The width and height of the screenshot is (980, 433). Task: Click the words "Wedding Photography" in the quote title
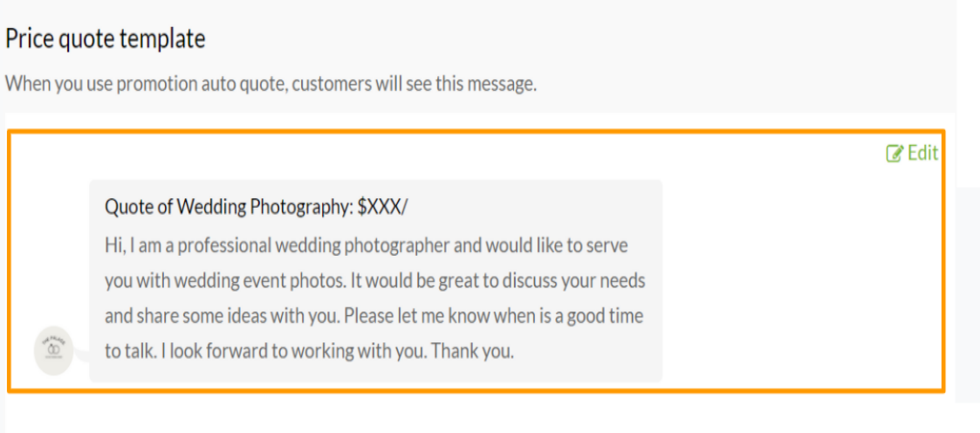pyautogui.click(x=265, y=208)
